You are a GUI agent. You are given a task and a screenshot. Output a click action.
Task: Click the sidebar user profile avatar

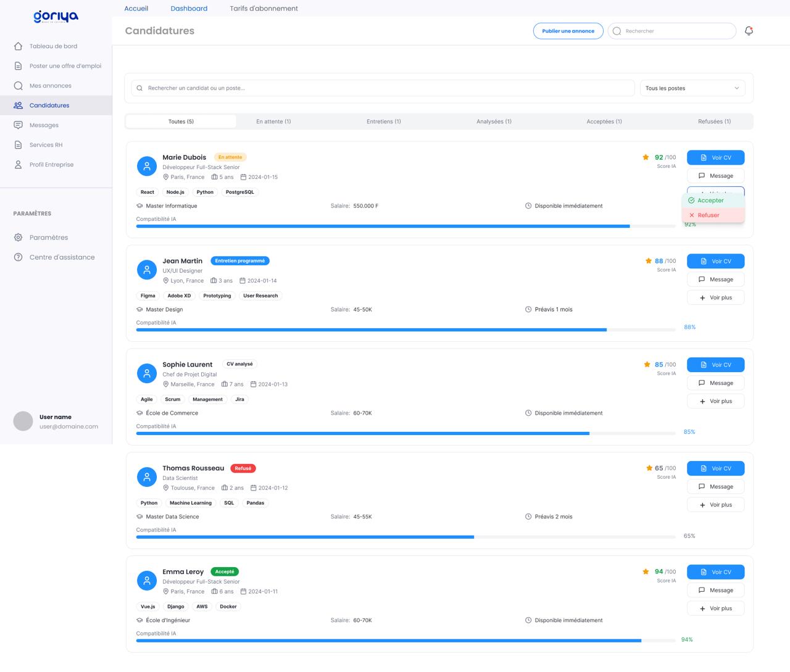[23, 421]
